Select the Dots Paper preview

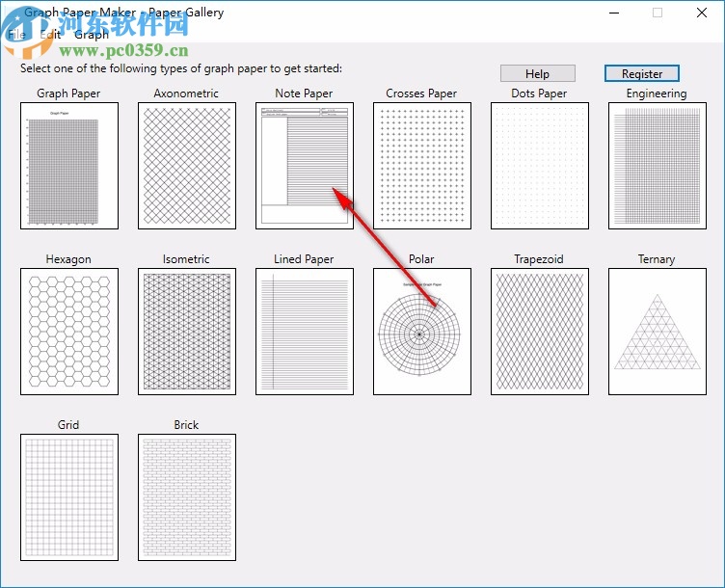(540, 166)
